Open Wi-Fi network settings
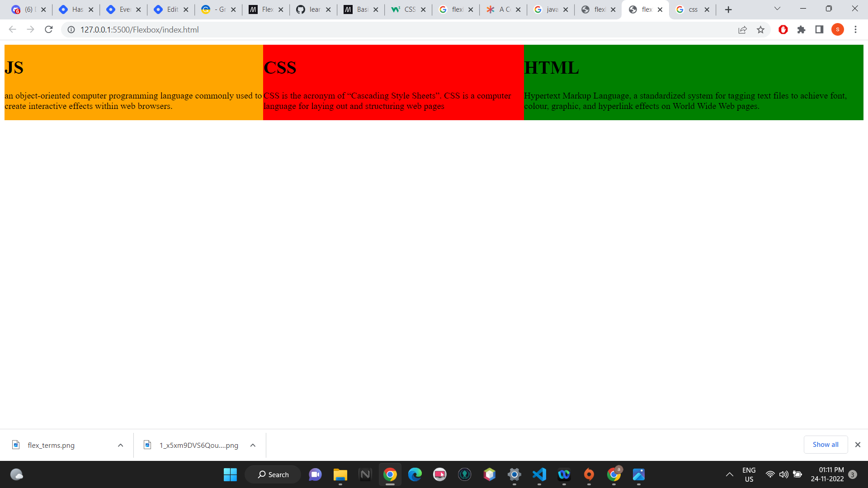This screenshot has width=868, height=488. pyautogui.click(x=770, y=474)
